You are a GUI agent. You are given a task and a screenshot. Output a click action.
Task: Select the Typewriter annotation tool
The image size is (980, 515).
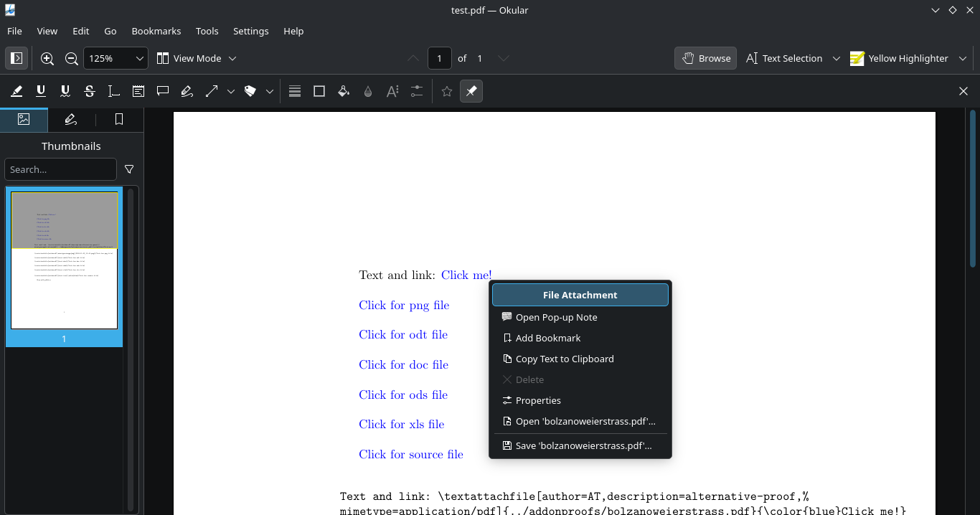pyautogui.click(x=114, y=91)
